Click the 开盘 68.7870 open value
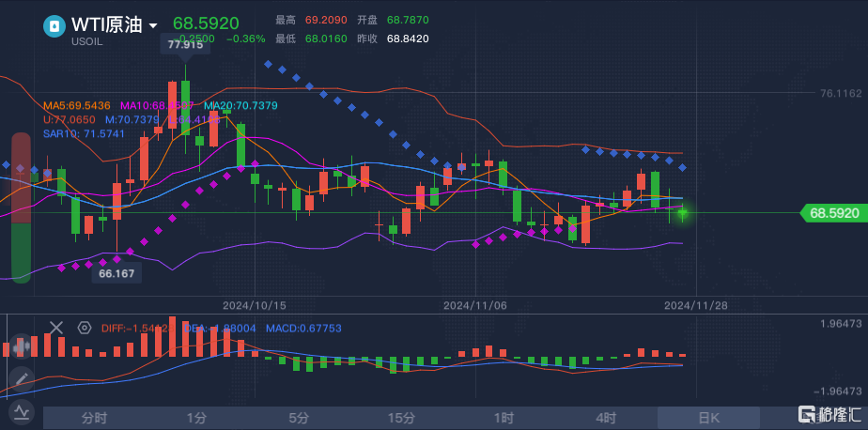The image size is (868, 430). pos(393,20)
